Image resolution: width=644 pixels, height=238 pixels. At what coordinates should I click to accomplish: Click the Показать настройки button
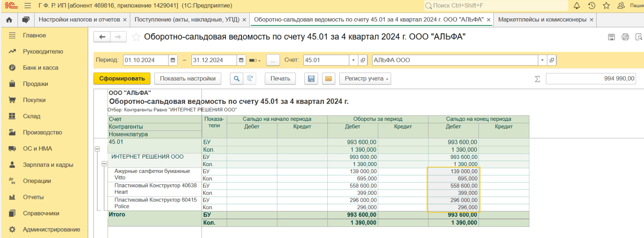click(188, 79)
